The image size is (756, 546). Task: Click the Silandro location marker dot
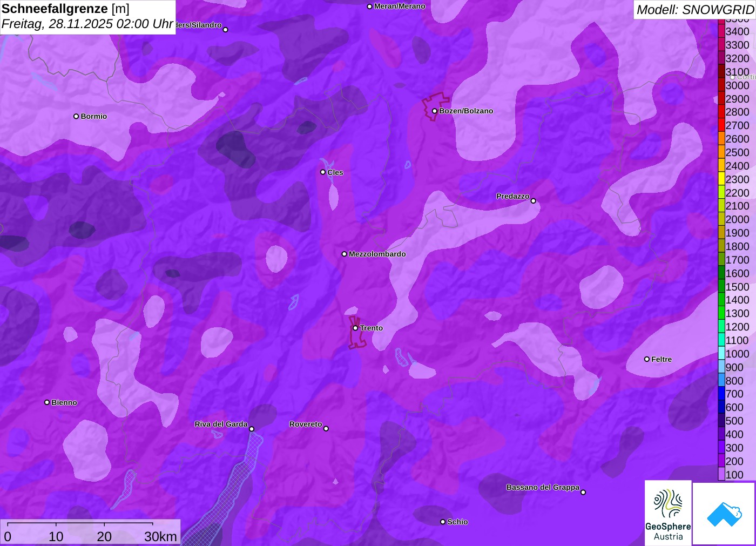226,30
